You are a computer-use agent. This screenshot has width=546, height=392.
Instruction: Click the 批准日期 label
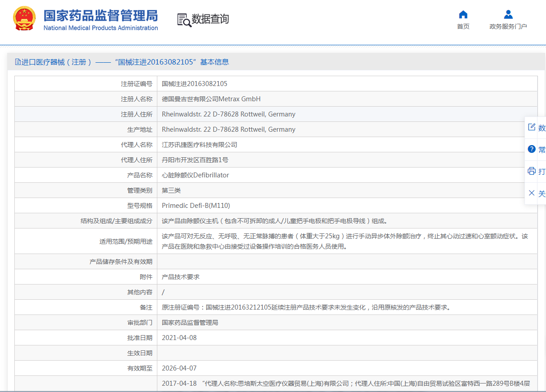point(140,338)
